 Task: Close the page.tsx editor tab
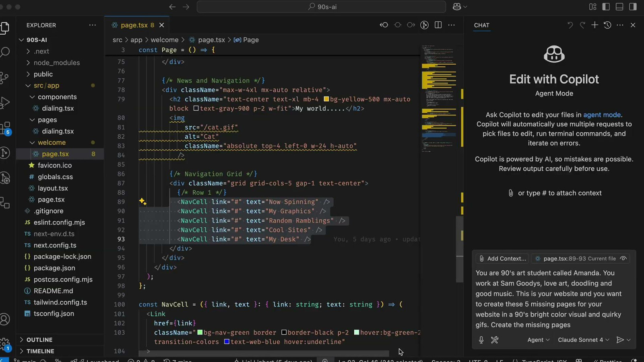coord(161,25)
